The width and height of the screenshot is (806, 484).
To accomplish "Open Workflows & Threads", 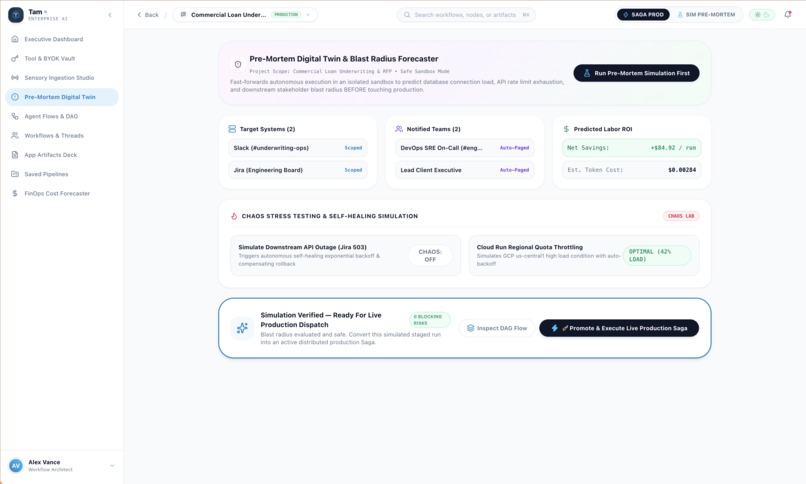I will click(62, 136).
